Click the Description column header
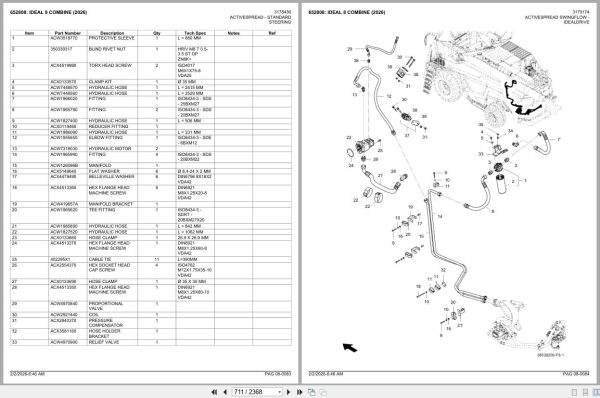The height and width of the screenshot is (398, 600). [112, 33]
